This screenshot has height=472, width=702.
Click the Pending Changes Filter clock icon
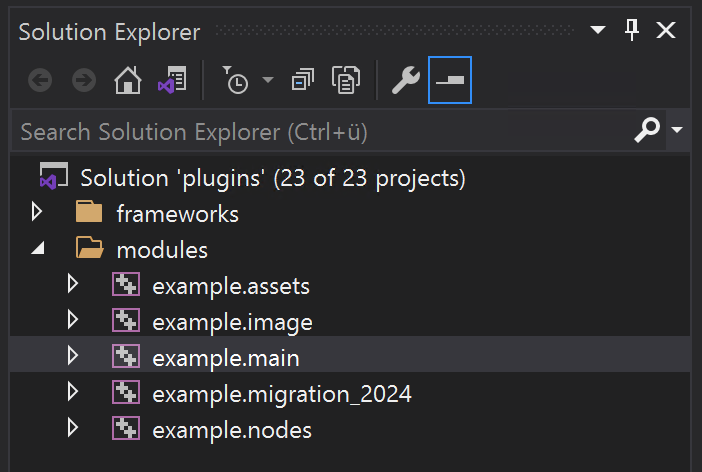236,81
